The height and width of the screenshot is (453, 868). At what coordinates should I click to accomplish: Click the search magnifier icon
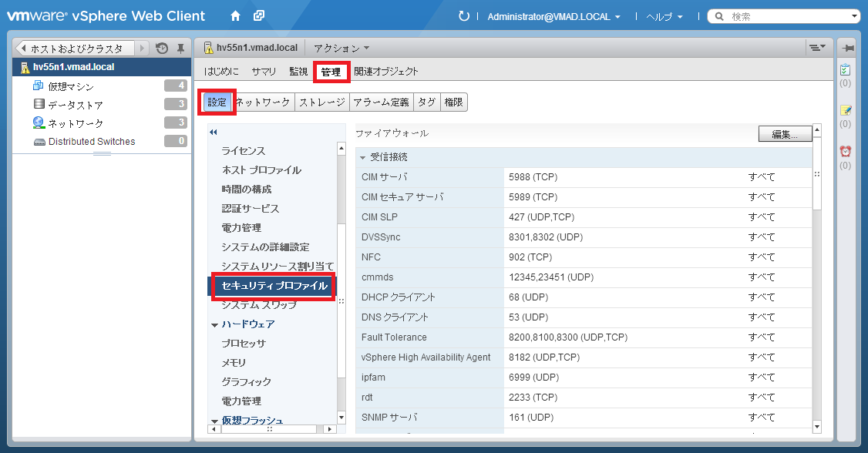click(719, 17)
